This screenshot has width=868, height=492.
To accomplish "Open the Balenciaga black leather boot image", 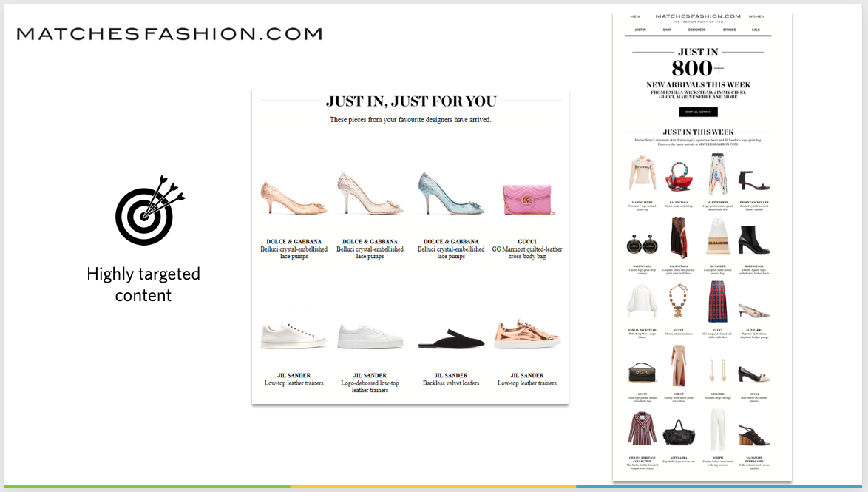I will [x=754, y=240].
